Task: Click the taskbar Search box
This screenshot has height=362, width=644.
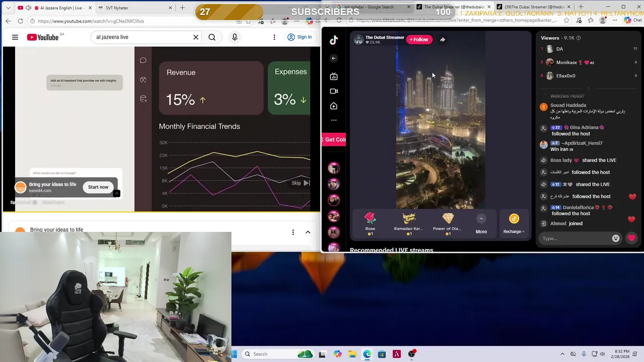Action: (279, 354)
